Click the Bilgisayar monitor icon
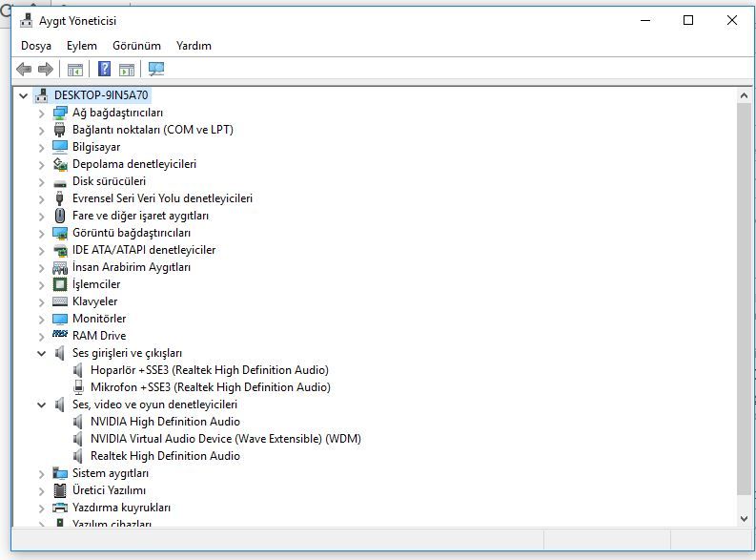Viewport: 756px width, 560px height. 60,147
